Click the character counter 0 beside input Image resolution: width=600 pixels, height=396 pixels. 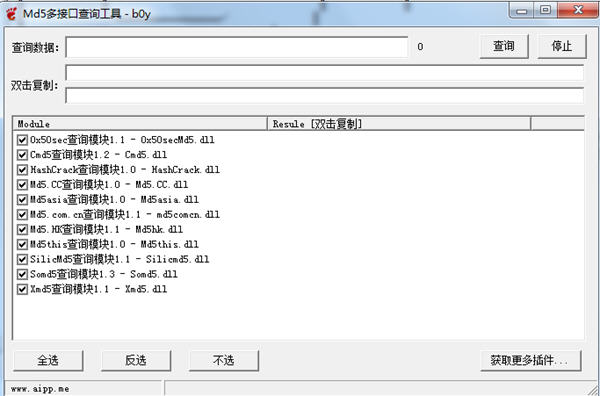pos(420,47)
